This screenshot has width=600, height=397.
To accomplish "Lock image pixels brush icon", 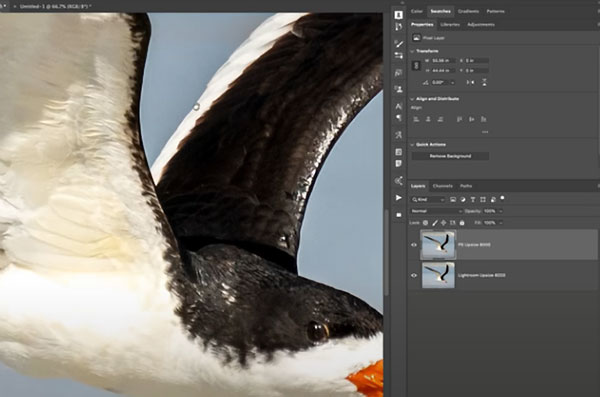I will [435, 222].
